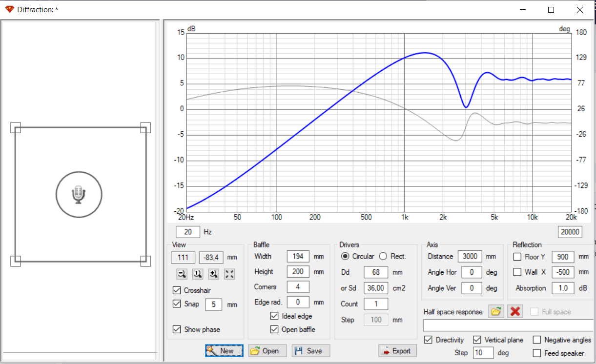Open half space response file folder icon

[x=496, y=311]
